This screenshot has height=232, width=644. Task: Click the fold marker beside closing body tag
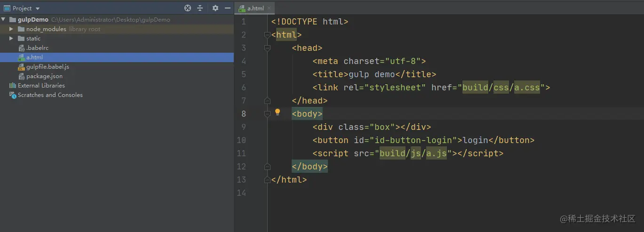267,167
